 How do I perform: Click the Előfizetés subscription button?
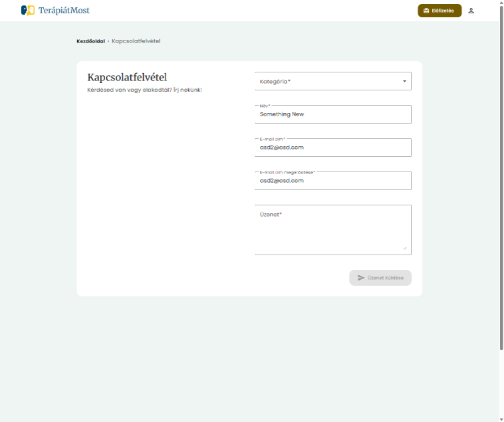tap(440, 11)
